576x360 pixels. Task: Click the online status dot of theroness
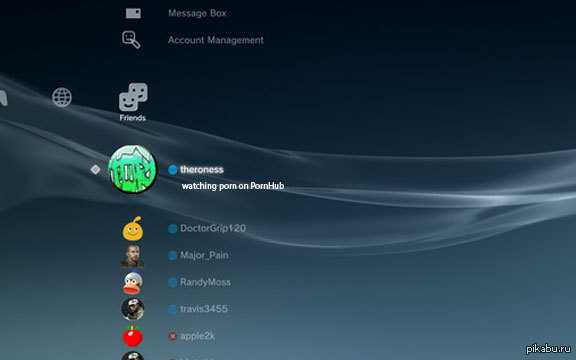click(173, 170)
